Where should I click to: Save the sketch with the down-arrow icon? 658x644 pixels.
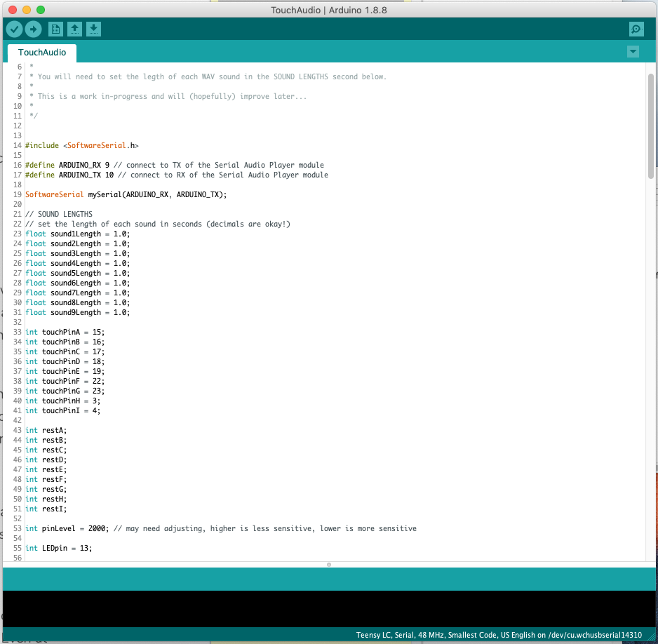pyautogui.click(x=93, y=29)
